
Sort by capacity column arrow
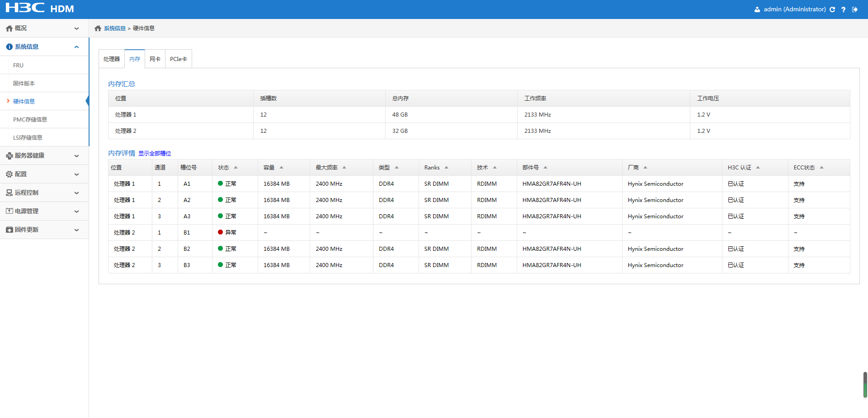(x=281, y=168)
